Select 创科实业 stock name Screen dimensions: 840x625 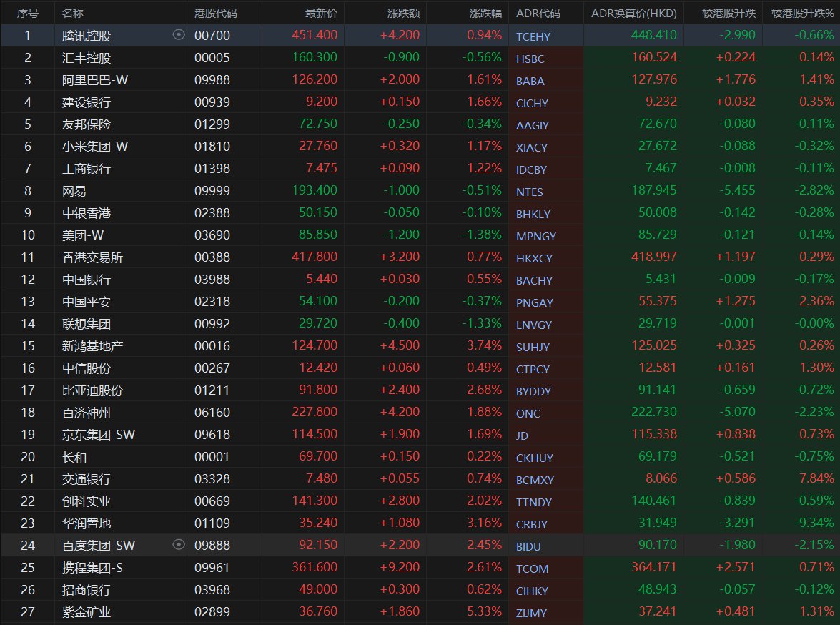pyautogui.click(x=87, y=502)
